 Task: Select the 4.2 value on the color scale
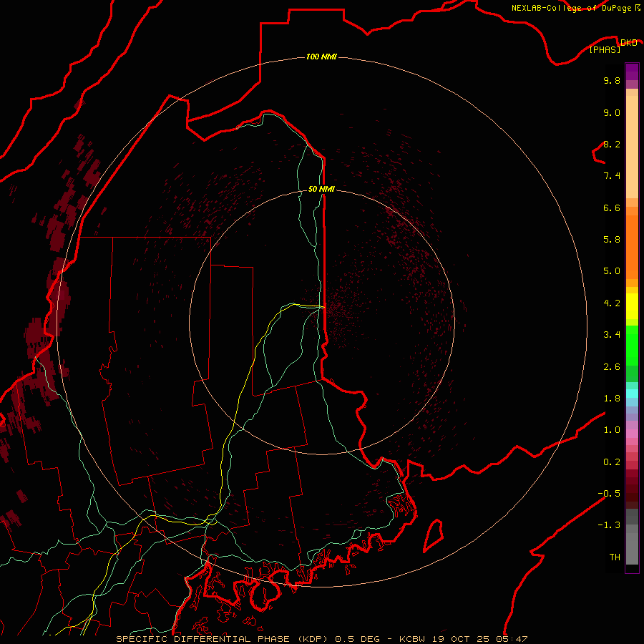coord(612,303)
